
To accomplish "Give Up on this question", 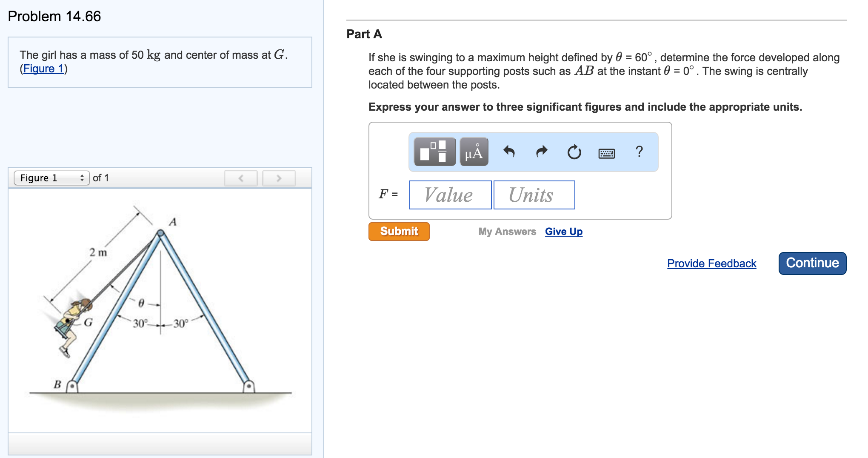I will (564, 231).
